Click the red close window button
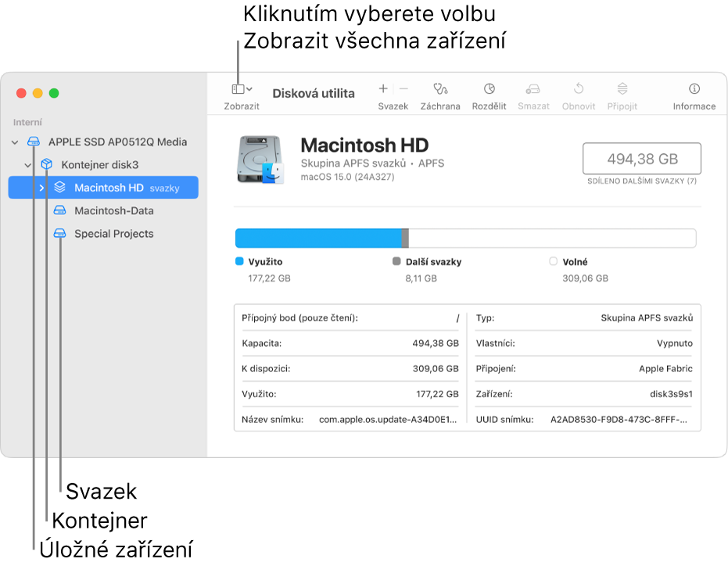Screen dimensions: 728x566 pyautogui.click(x=21, y=93)
